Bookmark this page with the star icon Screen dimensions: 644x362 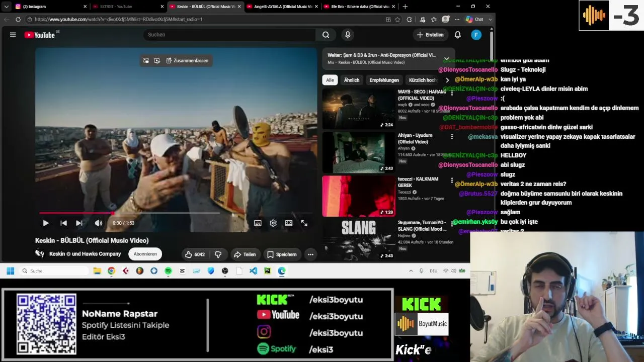(x=397, y=19)
